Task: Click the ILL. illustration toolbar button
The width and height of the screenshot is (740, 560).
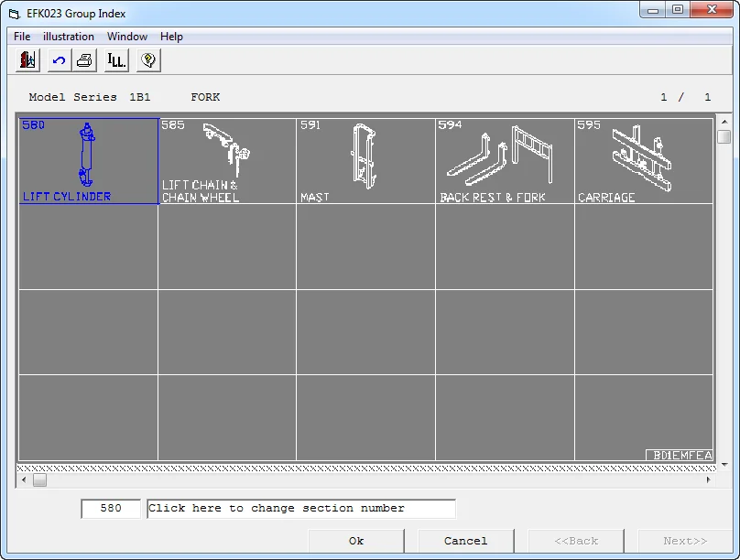Action: 116,60
